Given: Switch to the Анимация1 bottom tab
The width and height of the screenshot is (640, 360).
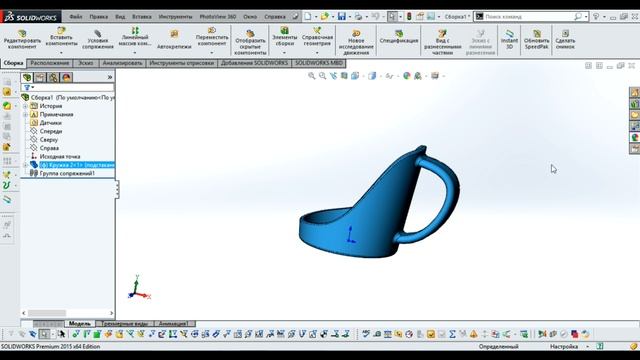Looking at the screenshot, I should click(173, 324).
